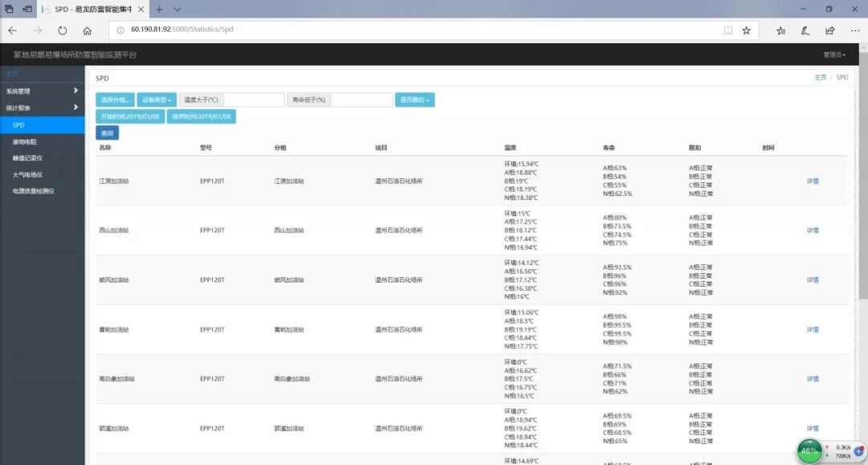Go to the browser home page icon
868x465 pixels.
pyautogui.click(x=87, y=31)
